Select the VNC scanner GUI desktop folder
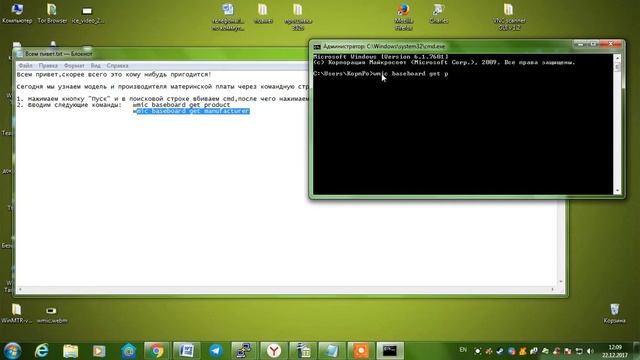The width and height of the screenshot is (640, 360). [509, 16]
